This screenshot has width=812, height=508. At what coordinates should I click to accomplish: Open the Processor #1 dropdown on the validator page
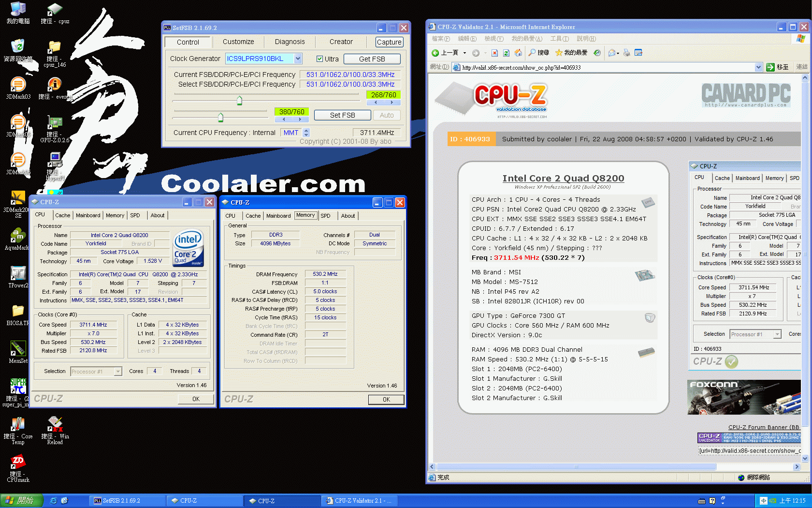point(777,334)
